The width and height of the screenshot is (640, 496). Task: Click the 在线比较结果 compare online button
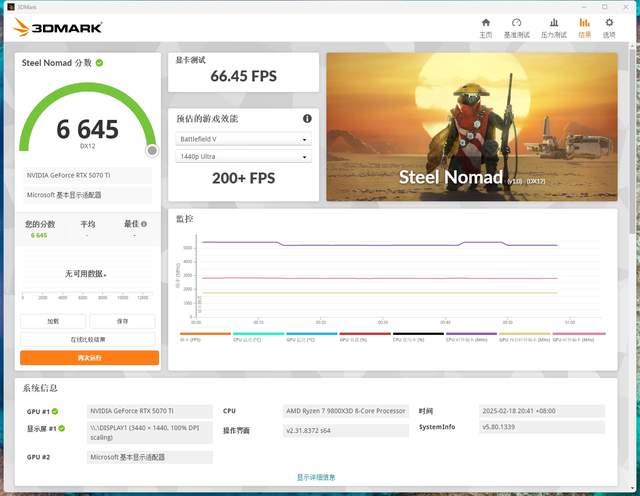(88, 339)
